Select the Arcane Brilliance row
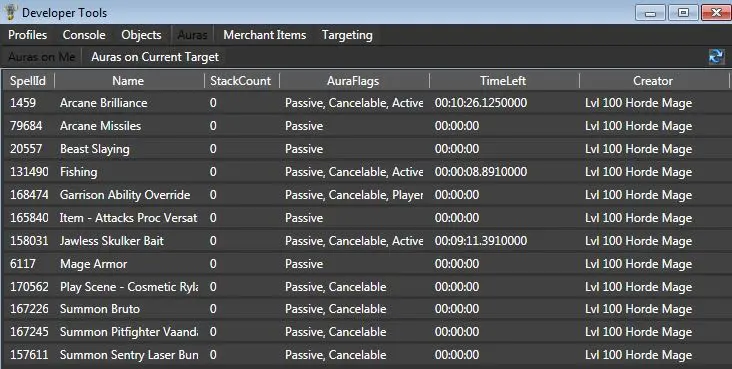The image size is (732, 369). (366, 103)
